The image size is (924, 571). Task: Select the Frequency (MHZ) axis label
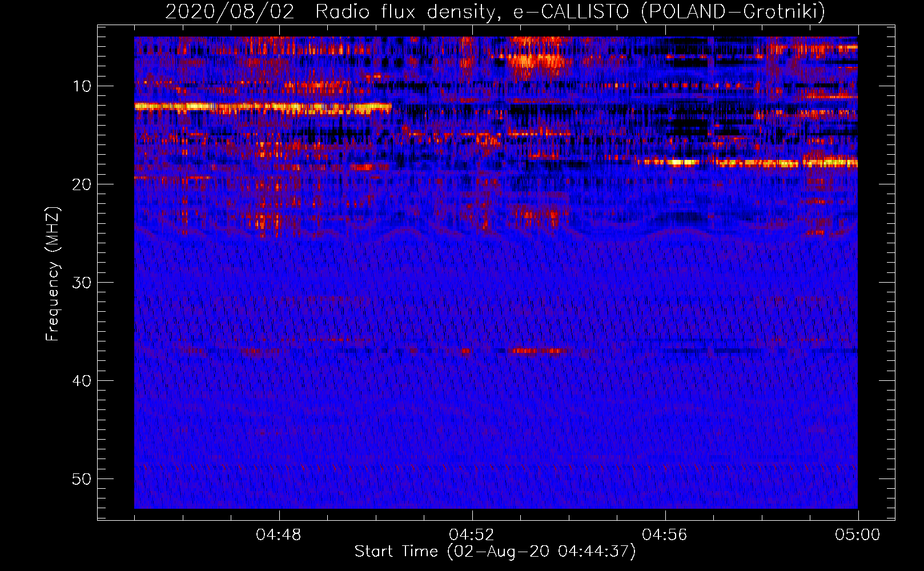pos(53,274)
